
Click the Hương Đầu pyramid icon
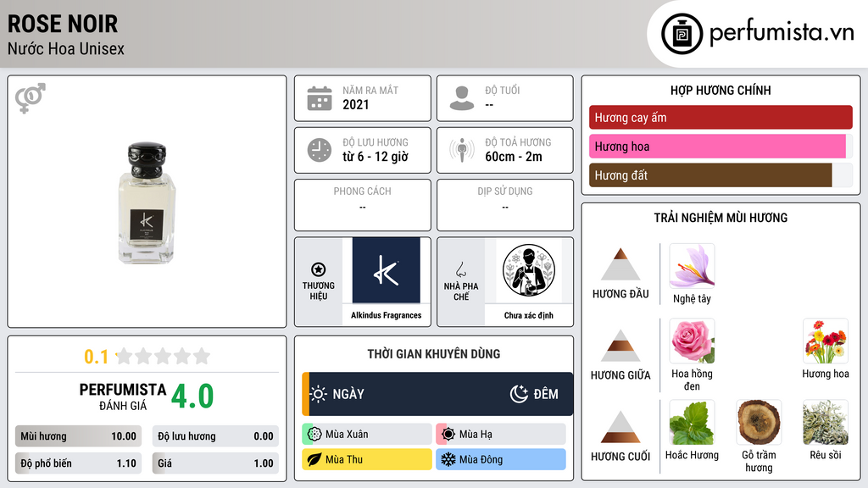tap(620, 264)
